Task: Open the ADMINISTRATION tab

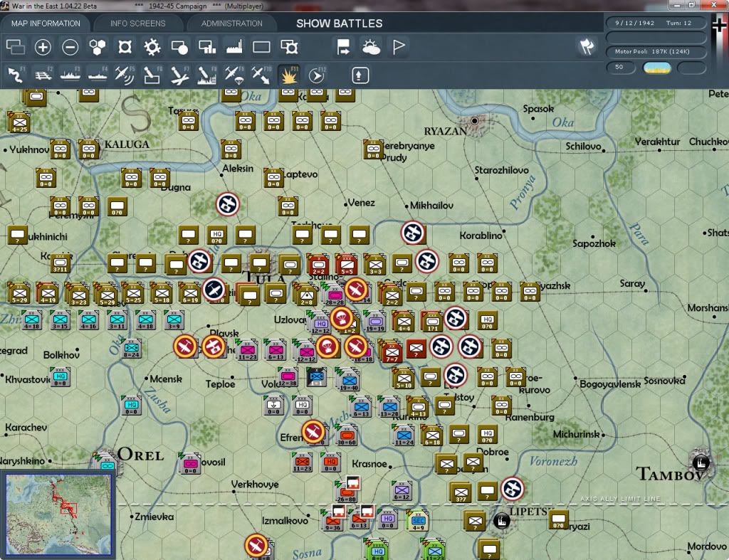Action: [231, 23]
